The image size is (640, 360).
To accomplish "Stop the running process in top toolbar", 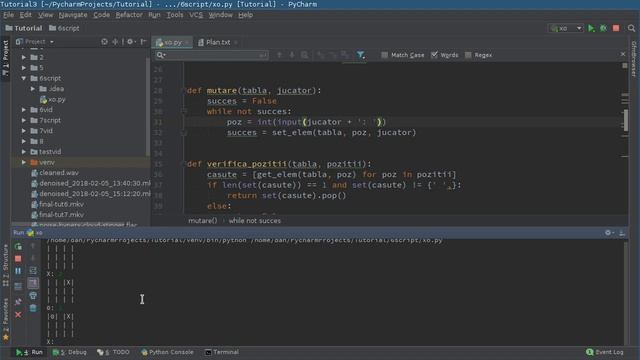I will click(x=616, y=28).
